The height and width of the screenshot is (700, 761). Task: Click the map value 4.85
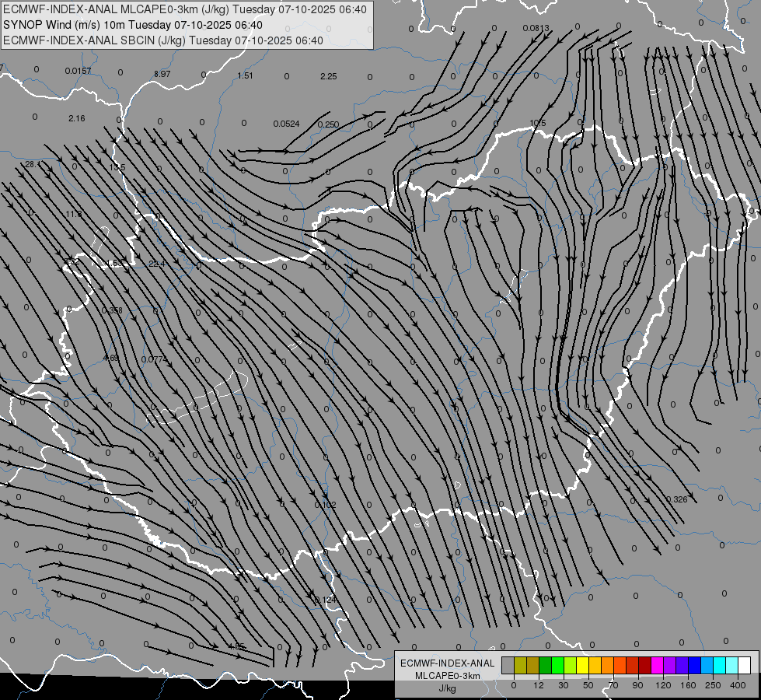point(236,646)
